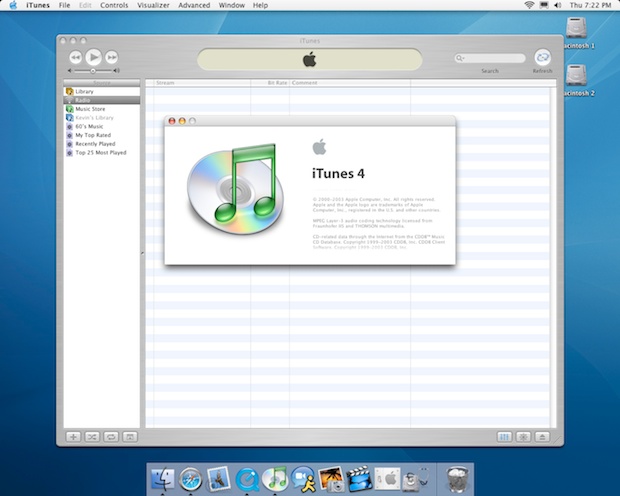Image resolution: width=620 pixels, height=496 pixels.
Task: Click the Kevin's Library shared icon
Action: point(70,117)
